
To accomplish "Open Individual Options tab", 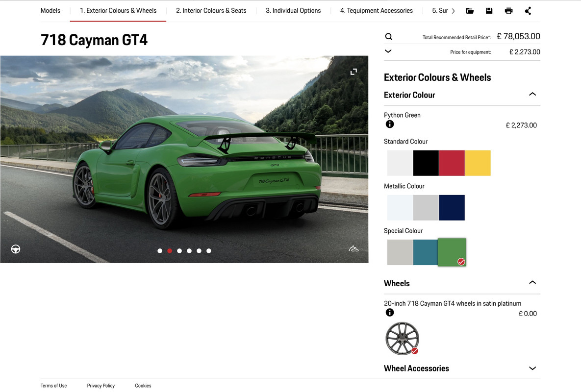I will (x=293, y=11).
